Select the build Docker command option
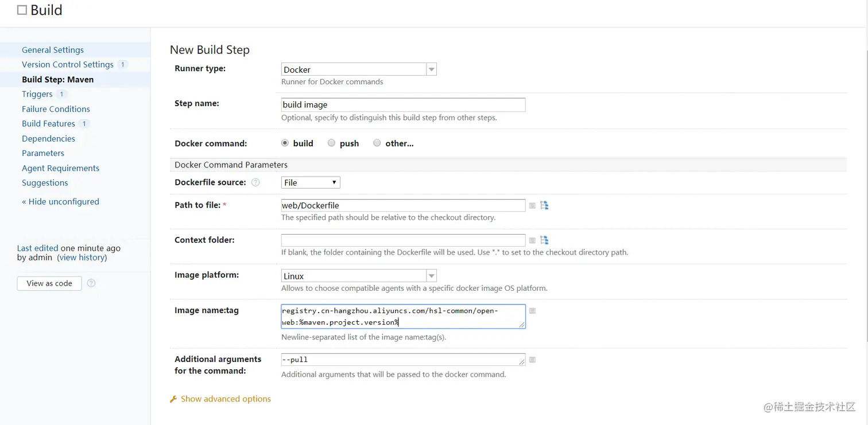The width and height of the screenshot is (868, 425). point(285,143)
